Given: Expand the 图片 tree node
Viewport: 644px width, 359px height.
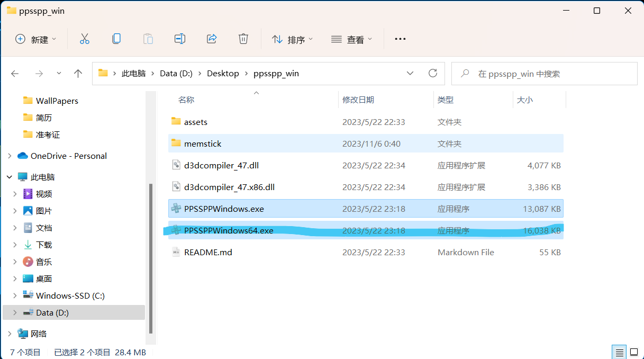Looking at the screenshot, I should click(15, 211).
